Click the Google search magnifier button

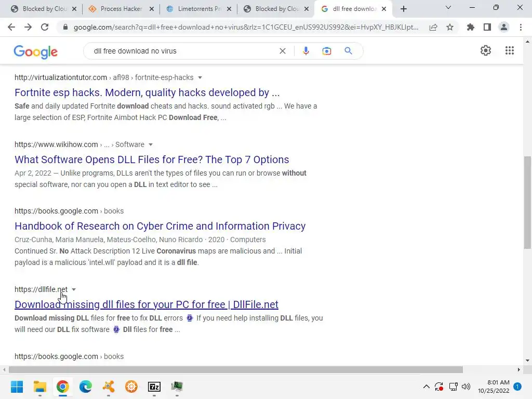[348, 51]
